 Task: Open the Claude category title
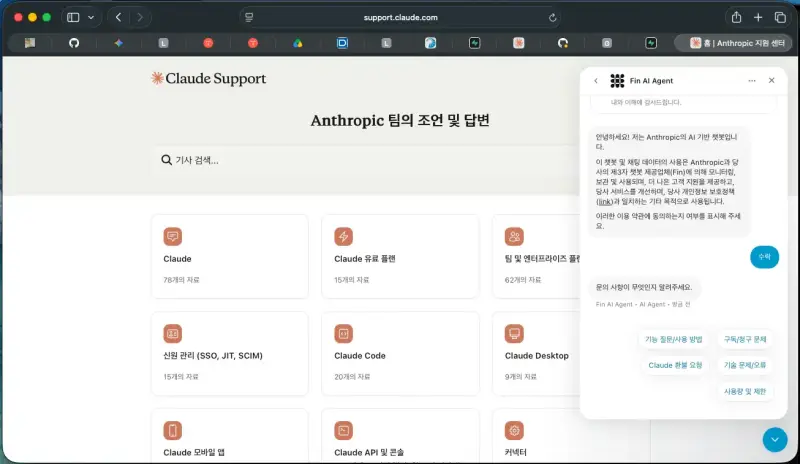click(x=177, y=259)
